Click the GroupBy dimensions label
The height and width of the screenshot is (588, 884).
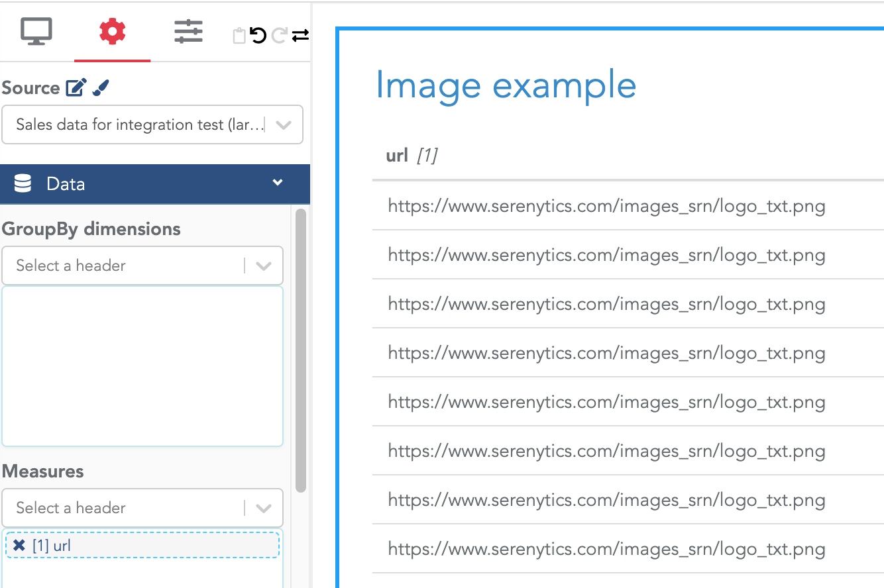coord(91,229)
